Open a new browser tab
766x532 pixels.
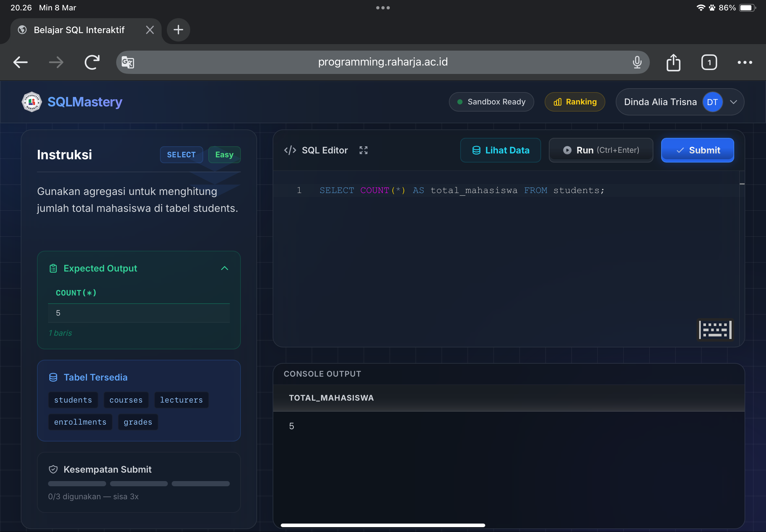click(179, 30)
